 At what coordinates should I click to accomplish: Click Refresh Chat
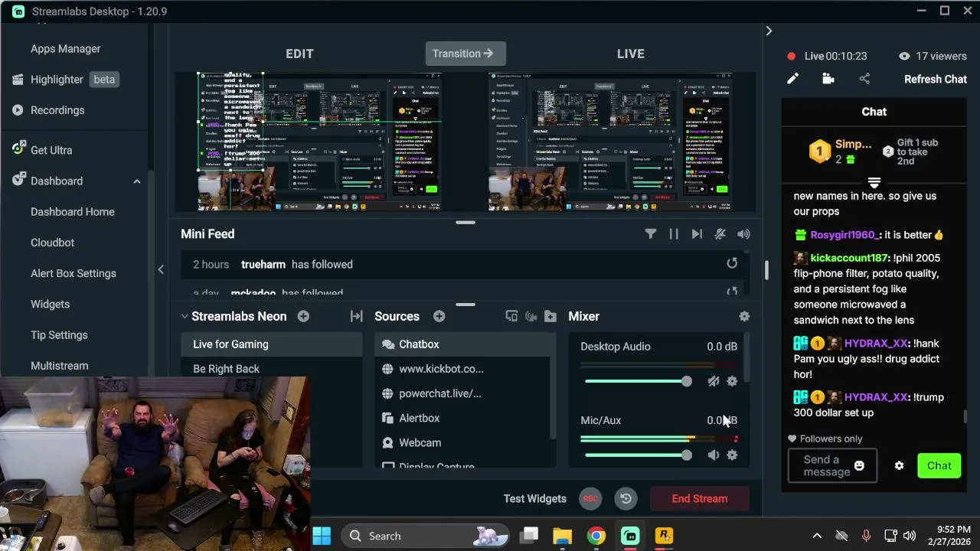[x=936, y=79]
